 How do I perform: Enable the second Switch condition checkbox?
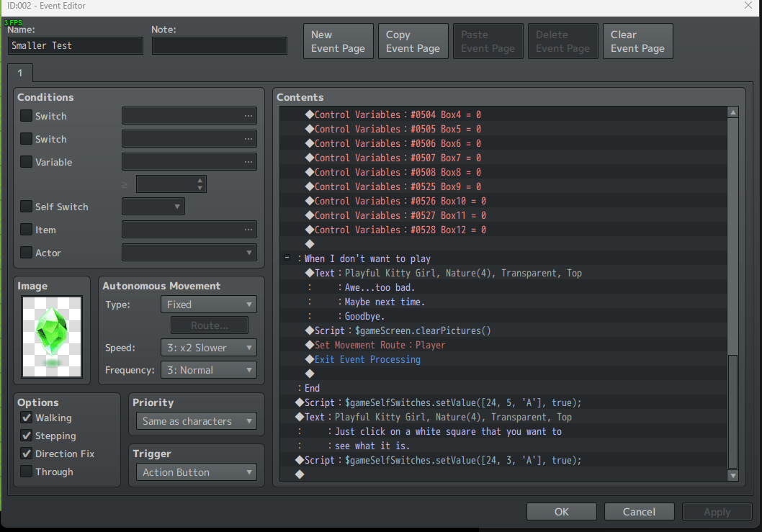coord(26,138)
